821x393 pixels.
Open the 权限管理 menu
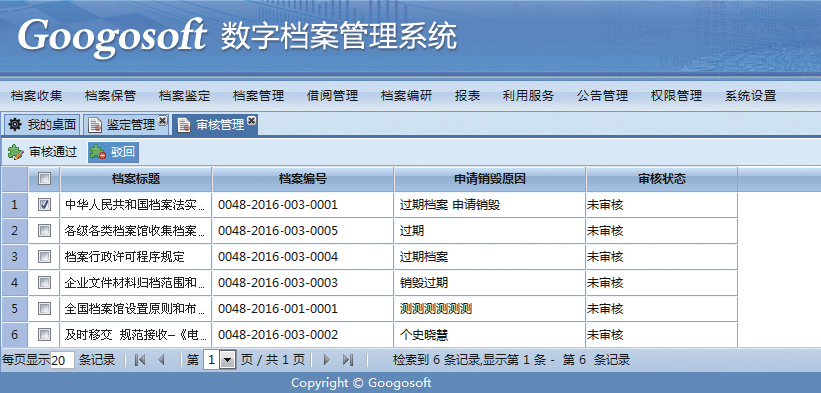click(676, 96)
